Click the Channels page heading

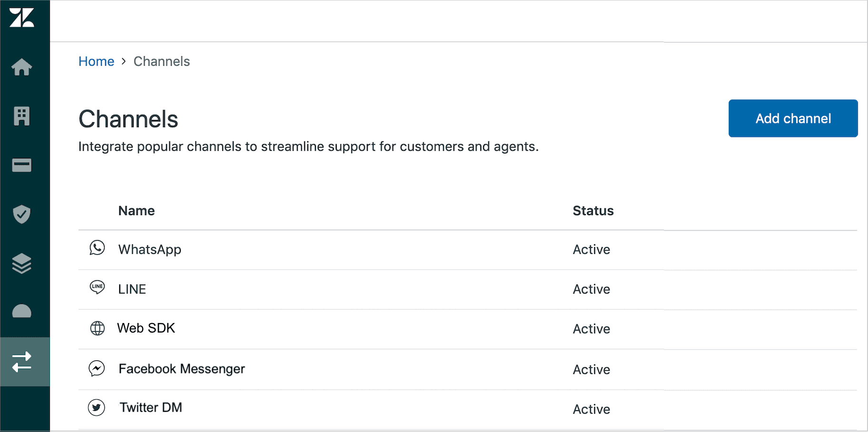pyautogui.click(x=128, y=119)
